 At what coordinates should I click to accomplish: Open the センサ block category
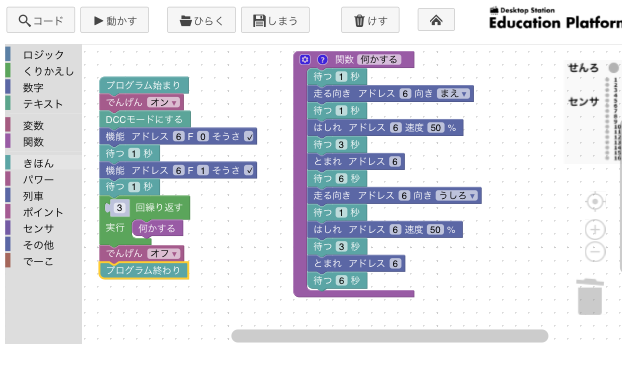click(43, 228)
